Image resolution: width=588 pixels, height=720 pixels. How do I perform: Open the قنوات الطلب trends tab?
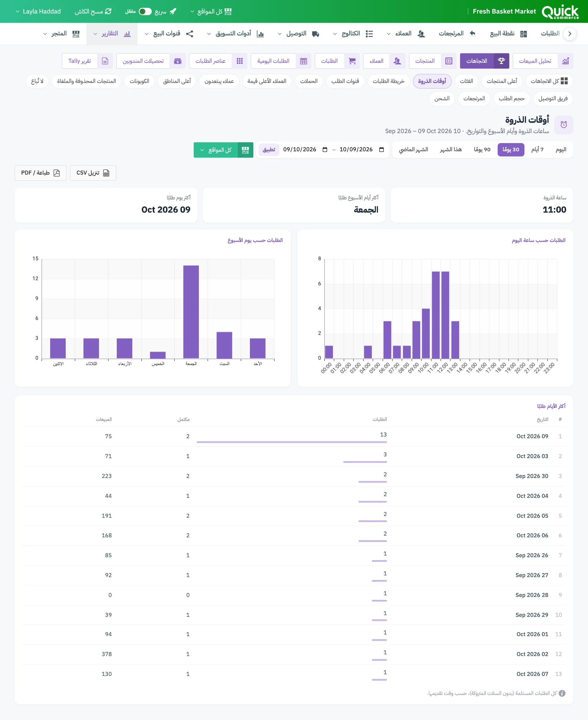click(345, 81)
